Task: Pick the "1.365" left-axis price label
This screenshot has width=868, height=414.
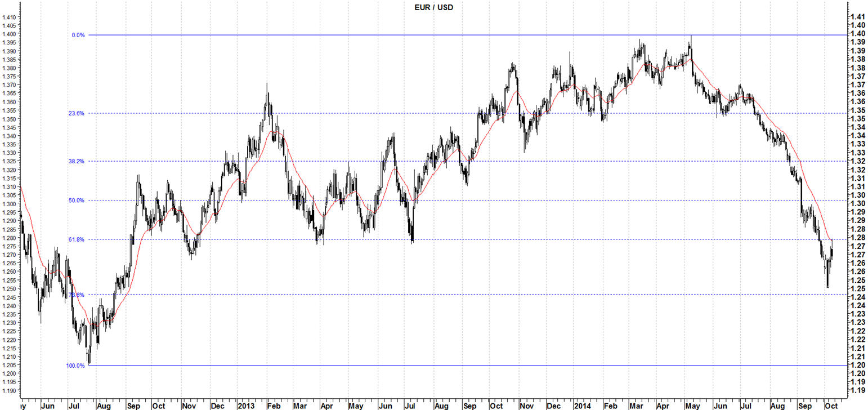Action: point(9,94)
